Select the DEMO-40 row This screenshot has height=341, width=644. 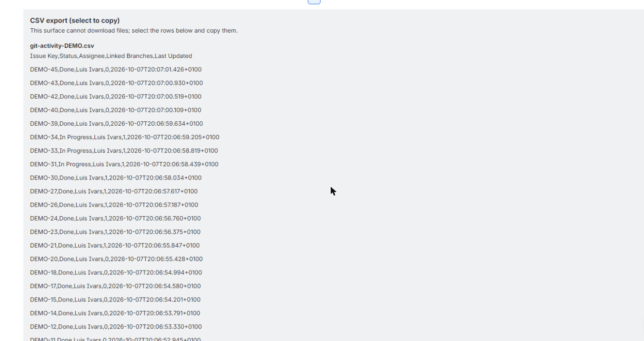click(116, 110)
